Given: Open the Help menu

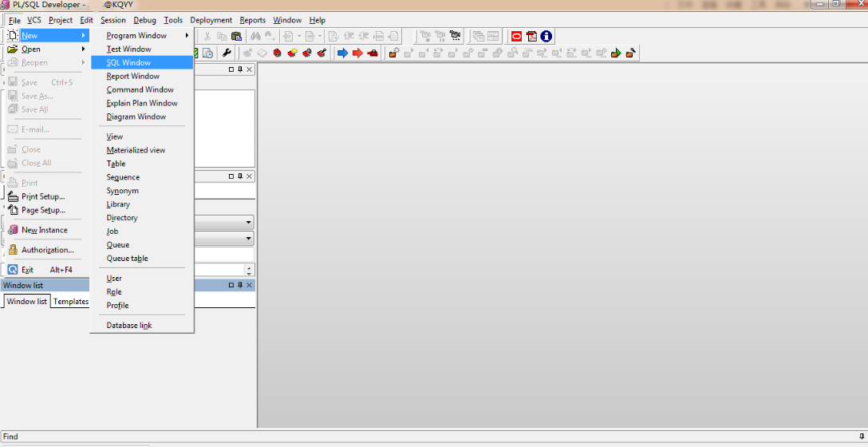Looking at the screenshot, I should (x=318, y=20).
